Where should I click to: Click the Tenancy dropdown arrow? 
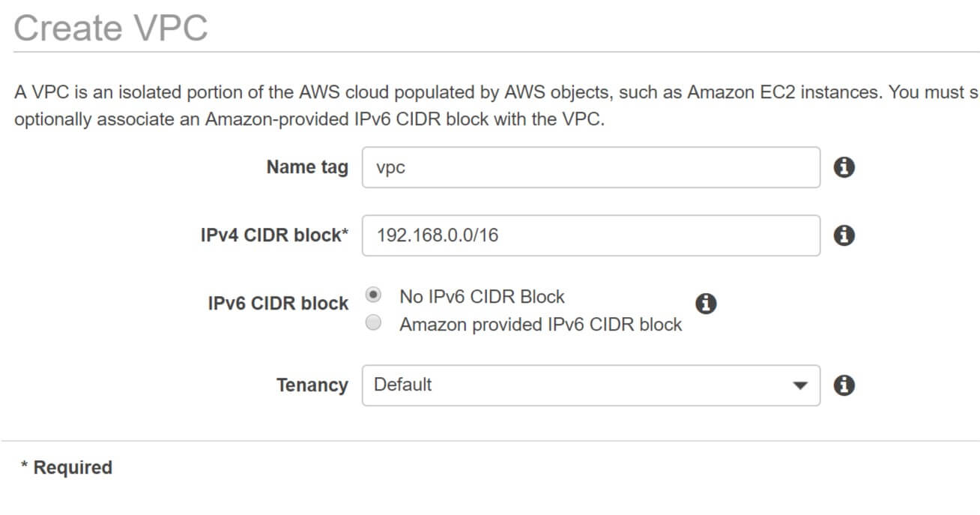800,386
